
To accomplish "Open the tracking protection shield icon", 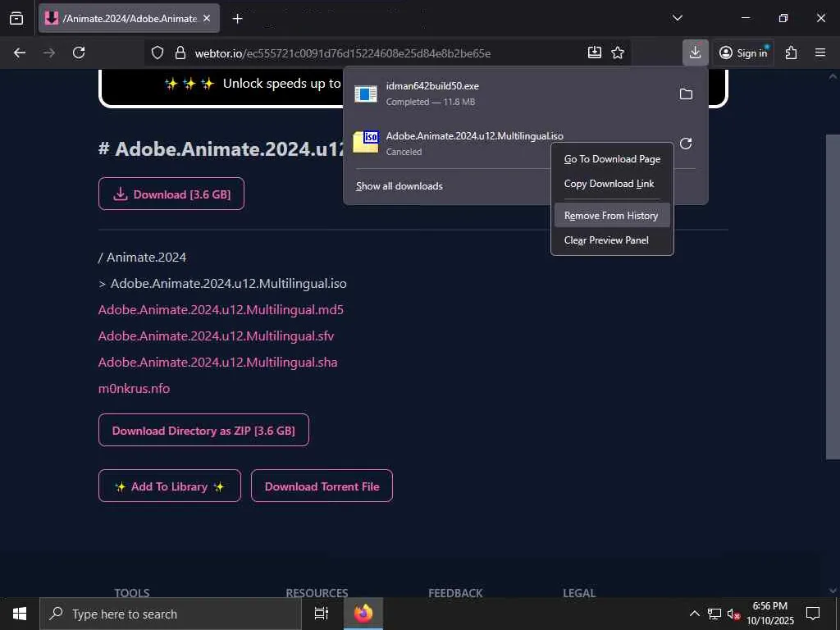I will coord(157,52).
